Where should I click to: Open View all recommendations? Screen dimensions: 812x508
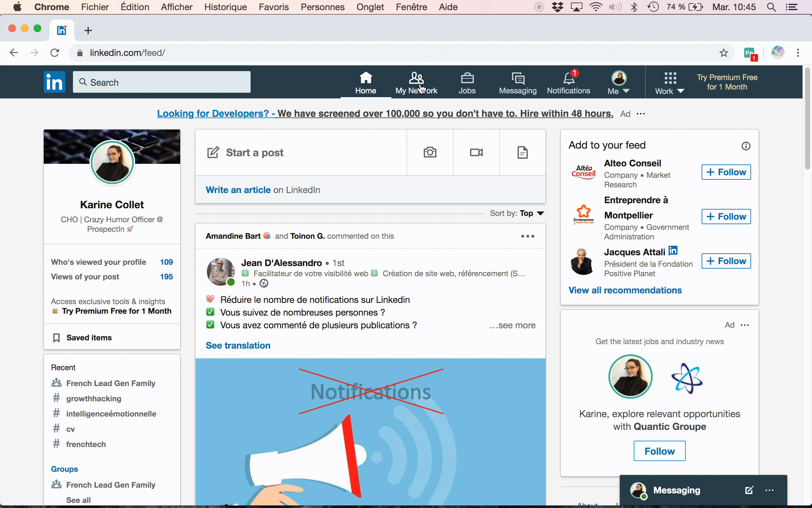point(625,290)
